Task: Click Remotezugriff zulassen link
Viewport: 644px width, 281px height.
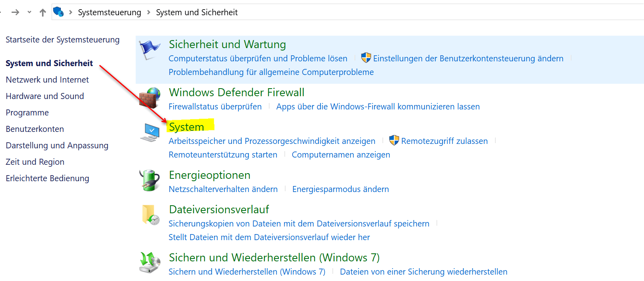Action: 444,141
